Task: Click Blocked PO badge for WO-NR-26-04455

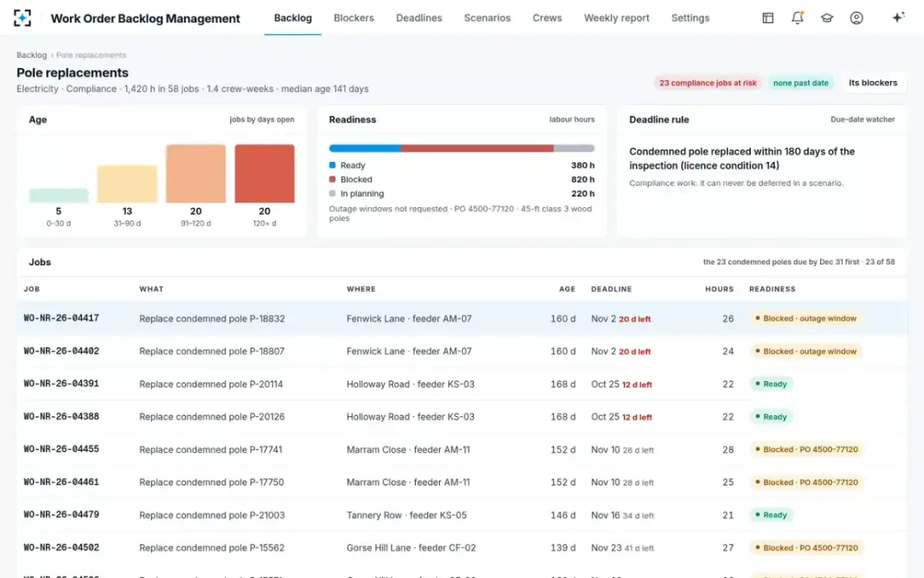Action: (x=807, y=449)
